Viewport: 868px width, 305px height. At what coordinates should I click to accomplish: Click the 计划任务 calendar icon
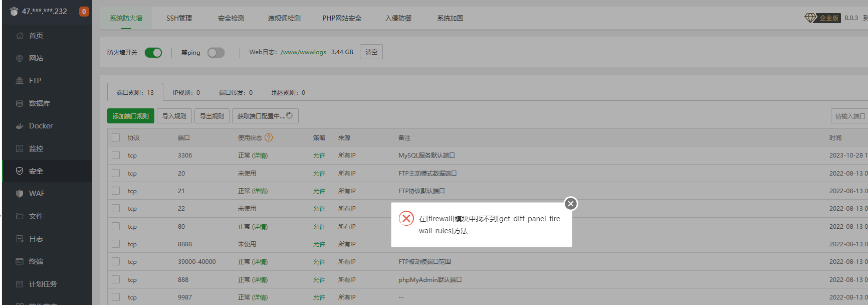[x=20, y=284]
